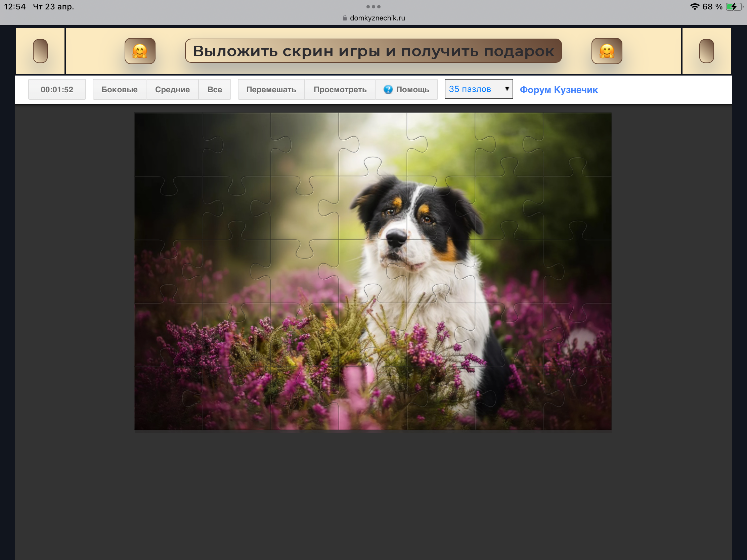Show only Средние middle pieces
The image size is (747, 560).
(172, 89)
